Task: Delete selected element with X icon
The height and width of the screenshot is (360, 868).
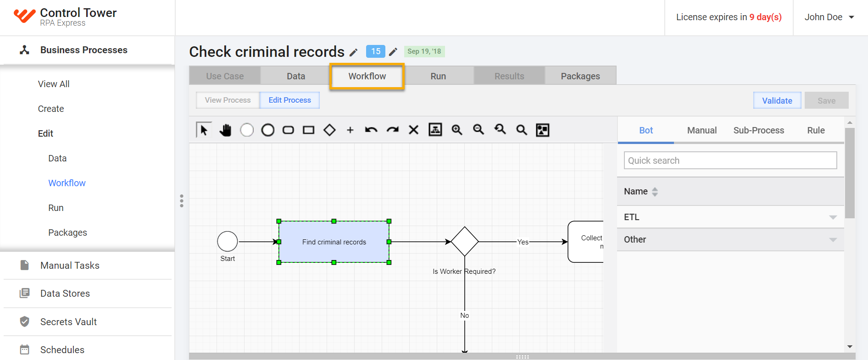Action: pyautogui.click(x=414, y=130)
